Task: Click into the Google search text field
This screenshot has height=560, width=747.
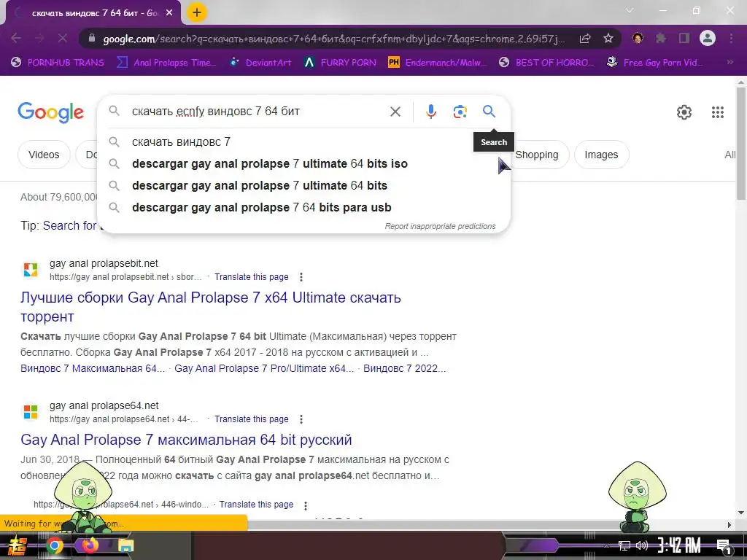Action: (258, 112)
